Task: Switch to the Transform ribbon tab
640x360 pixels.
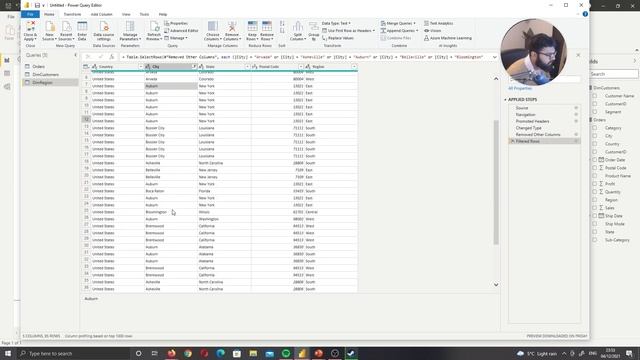Action: [72, 14]
